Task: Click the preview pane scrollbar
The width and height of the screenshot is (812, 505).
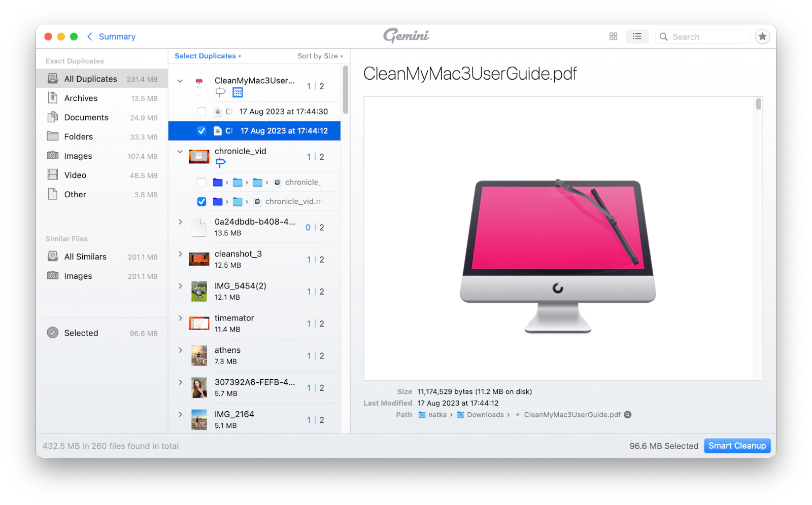Action: [758, 104]
